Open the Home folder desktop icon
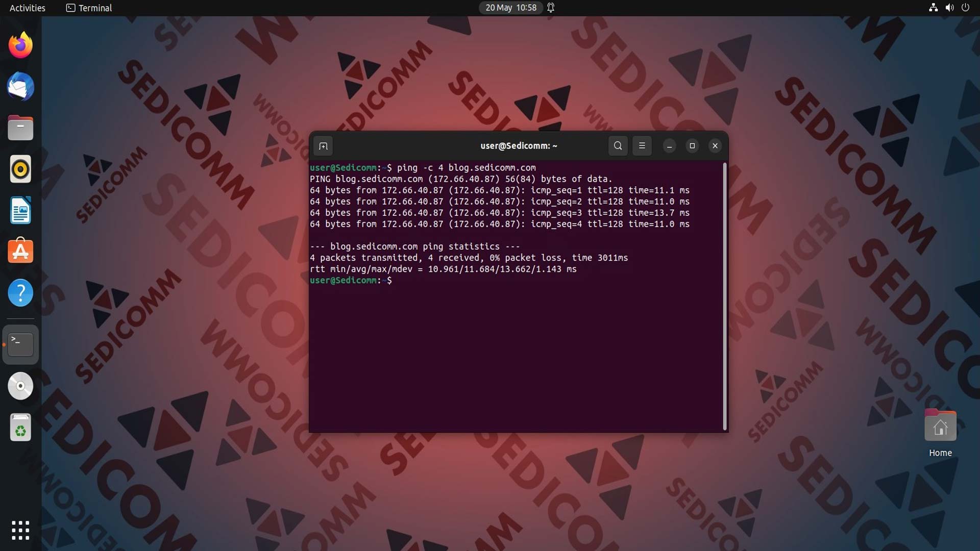 pos(940,433)
